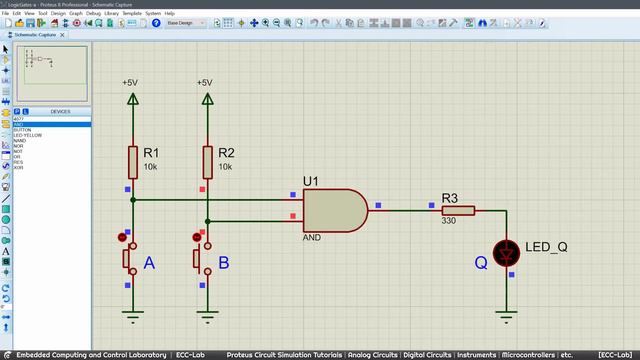Open the Design menu
The width and height of the screenshot is (640, 360).
click(x=58, y=13)
